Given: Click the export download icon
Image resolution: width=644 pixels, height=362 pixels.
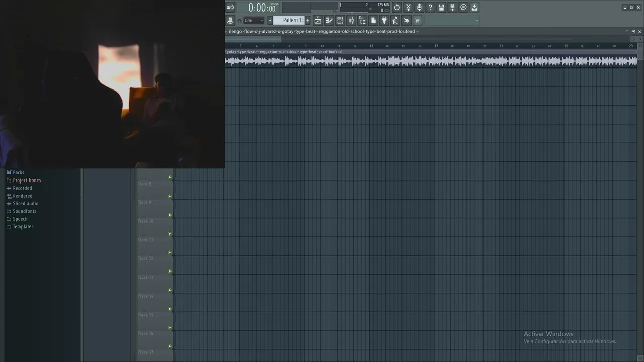Looking at the screenshot, I should point(474,7).
